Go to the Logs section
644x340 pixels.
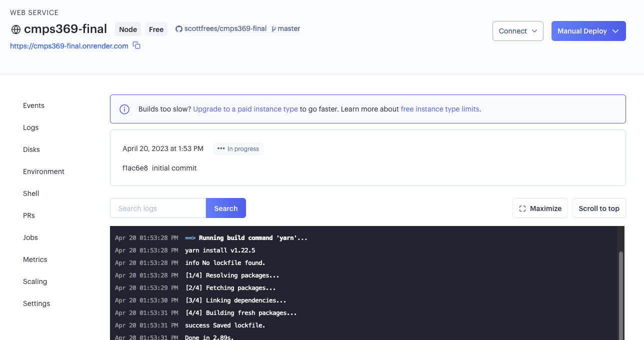tap(30, 127)
